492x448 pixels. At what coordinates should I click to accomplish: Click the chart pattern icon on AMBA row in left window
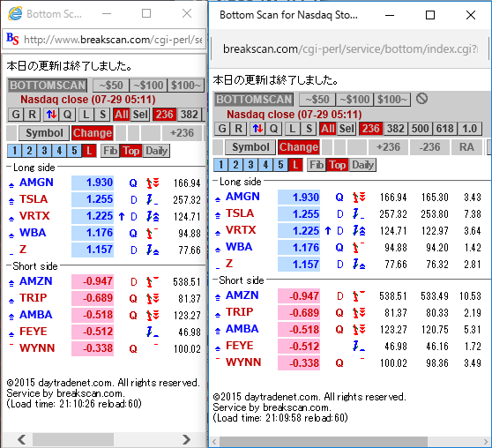click(x=153, y=315)
